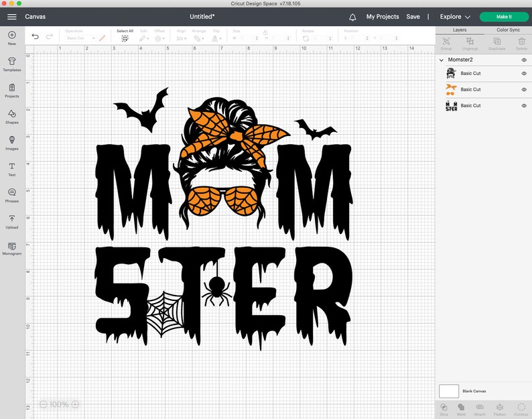Screen dimensions: 532x419
Task: Click the size lock aspect ratio icon
Action: tap(265, 33)
